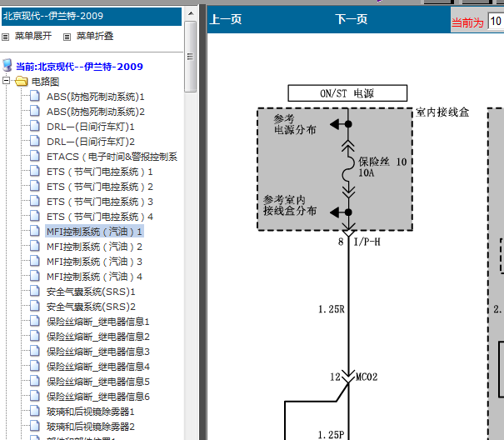Open ETS（节气门电控系统）1 diagram
Image resolution: width=504 pixels, height=440 pixels.
(x=100, y=172)
